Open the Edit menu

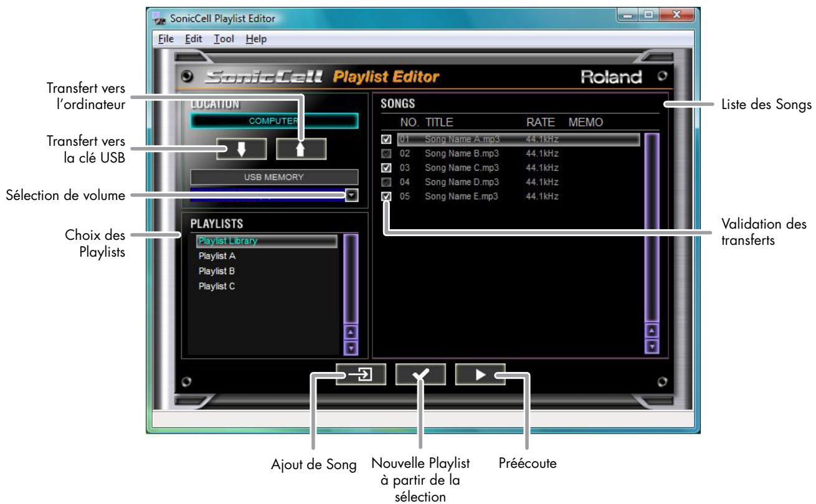(193, 39)
